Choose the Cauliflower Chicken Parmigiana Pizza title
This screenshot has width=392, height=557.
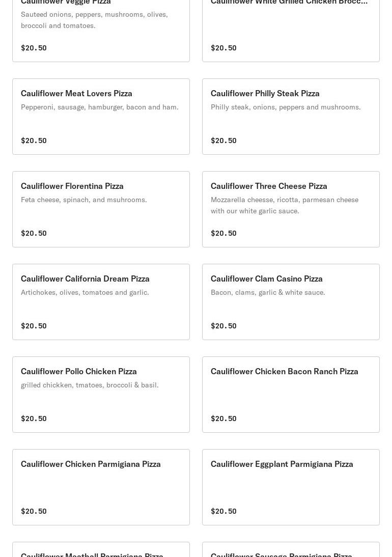pyautogui.click(x=91, y=464)
